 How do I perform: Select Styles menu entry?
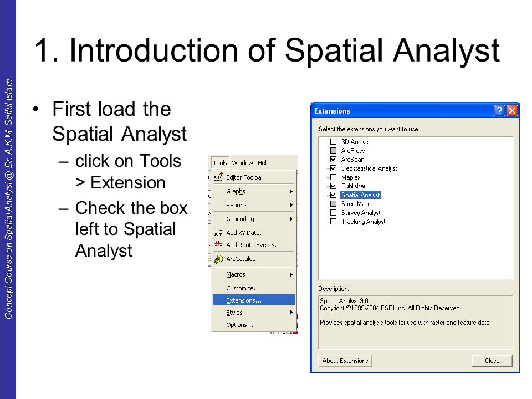tap(254, 313)
